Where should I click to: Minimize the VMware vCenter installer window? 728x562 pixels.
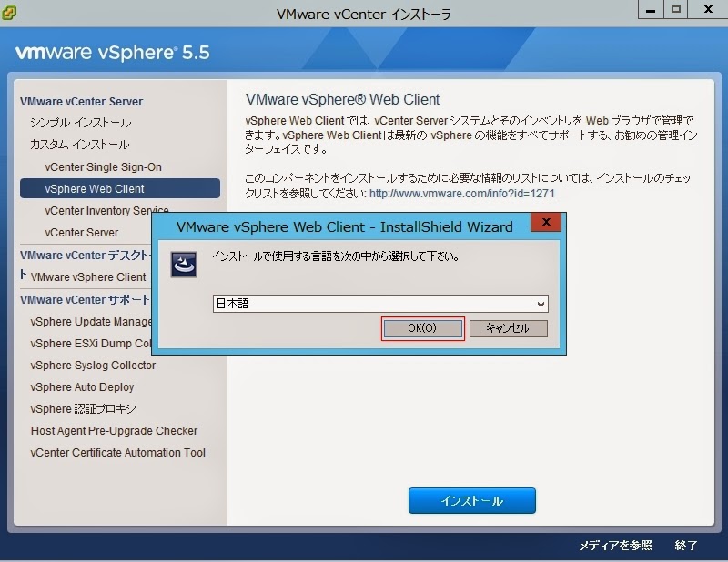coord(651,9)
